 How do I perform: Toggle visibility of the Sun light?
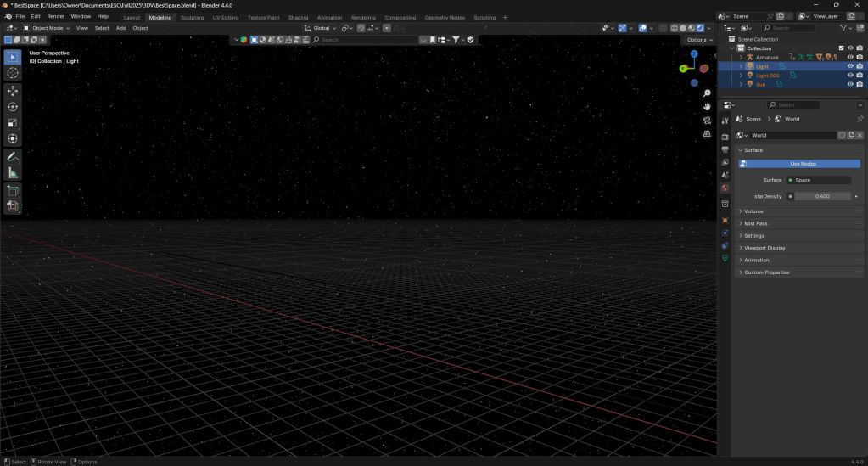(x=850, y=84)
